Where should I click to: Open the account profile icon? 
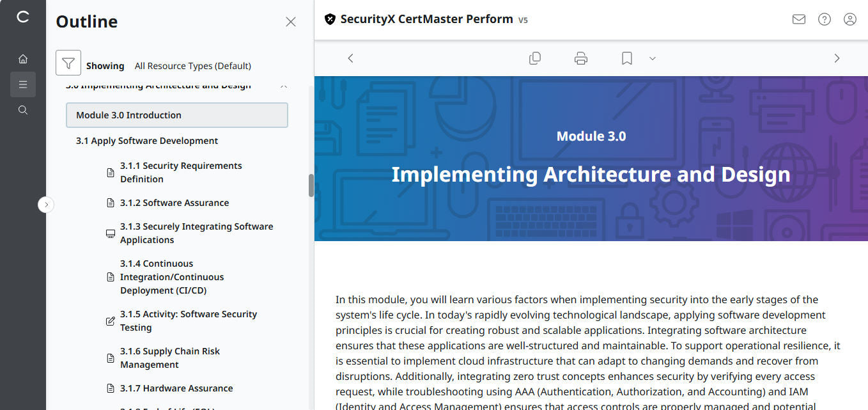click(849, 19)
